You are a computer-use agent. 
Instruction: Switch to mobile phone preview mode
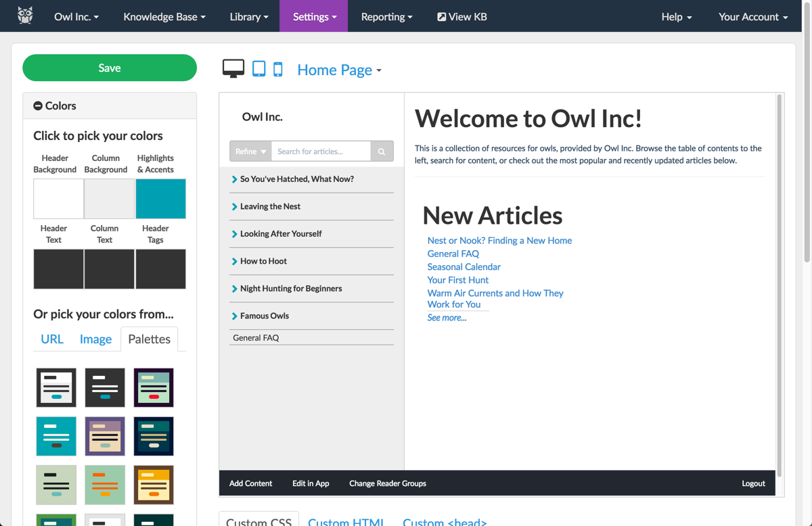coord(278,68)
